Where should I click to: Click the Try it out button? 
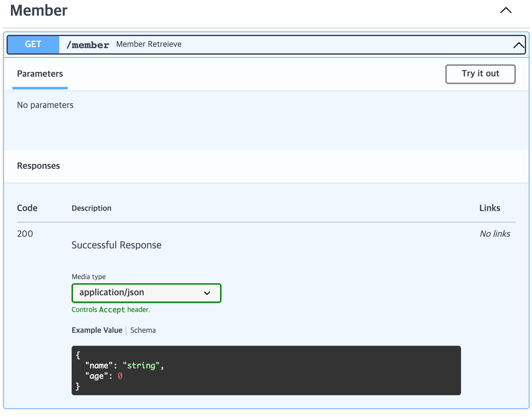point(480,74)
